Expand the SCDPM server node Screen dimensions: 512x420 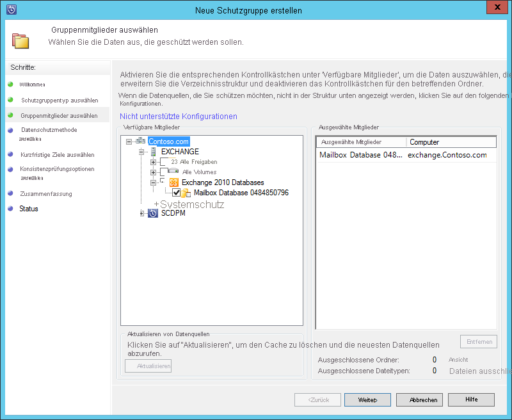pyautogui.click(x=141, y=214)
